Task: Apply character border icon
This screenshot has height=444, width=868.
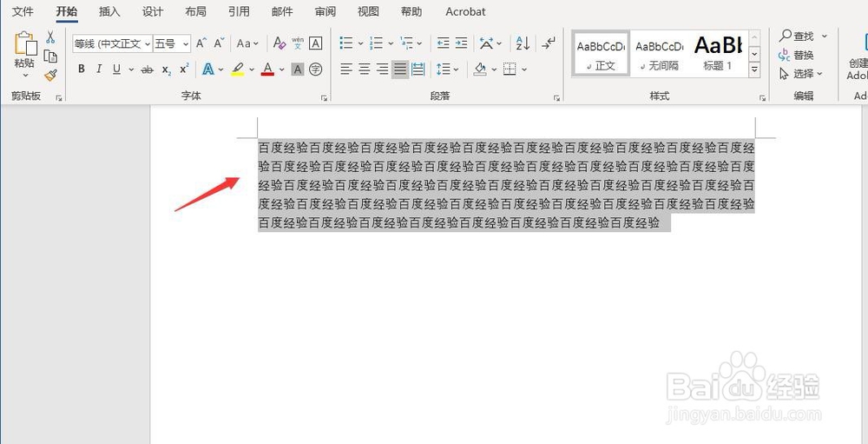Action: point(316,43)
